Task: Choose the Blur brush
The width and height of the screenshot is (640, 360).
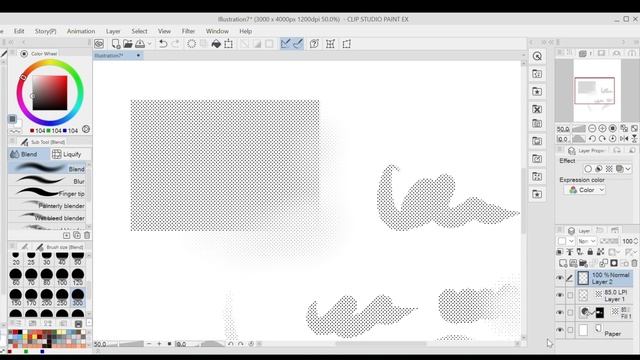Action: 47,181
